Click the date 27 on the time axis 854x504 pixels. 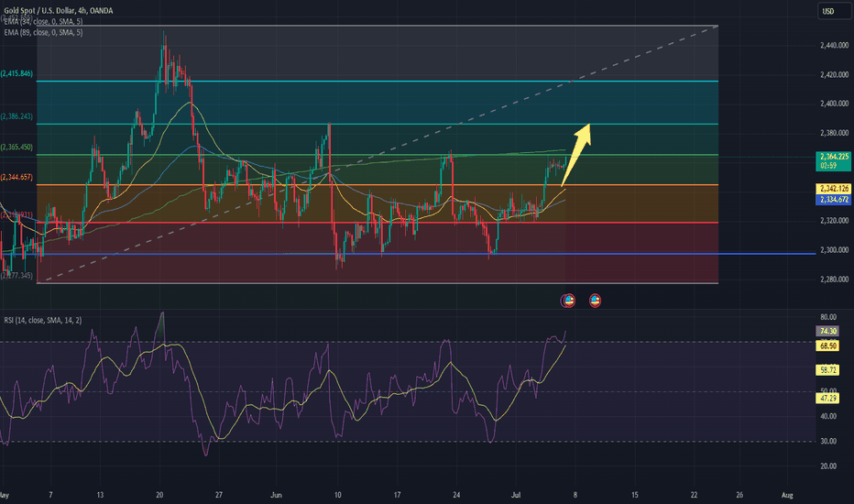[218, 495]
